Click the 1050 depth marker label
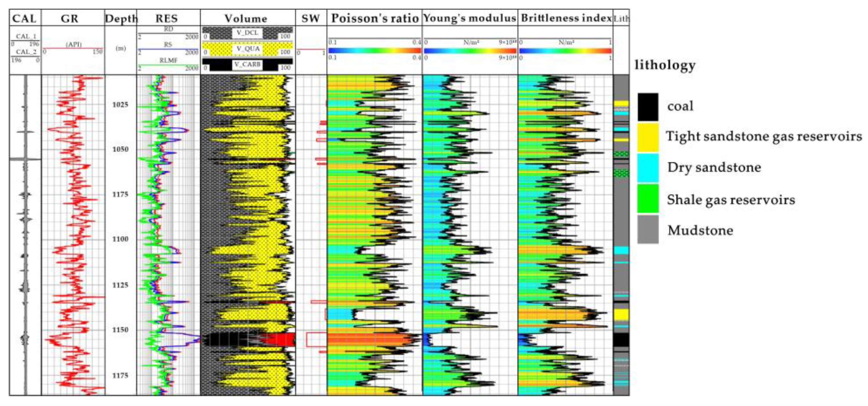This screenshot has width=868, height=406. (x=120, y=149)
